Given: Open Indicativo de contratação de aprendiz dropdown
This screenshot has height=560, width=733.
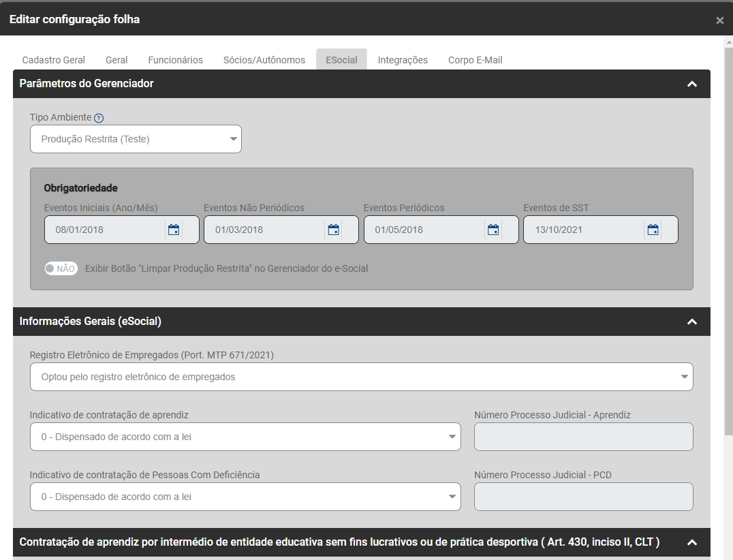Looking at the screenshot, I should [245, 437].
